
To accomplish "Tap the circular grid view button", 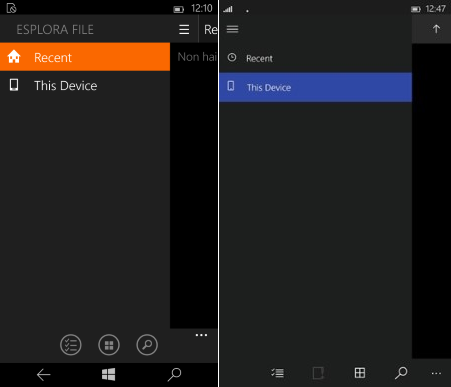I will (109, 345).
